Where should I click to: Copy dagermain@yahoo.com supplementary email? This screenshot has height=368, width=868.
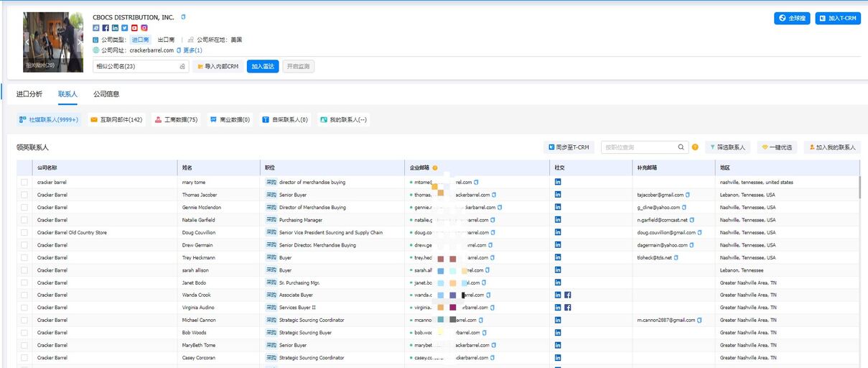[693, 245]
